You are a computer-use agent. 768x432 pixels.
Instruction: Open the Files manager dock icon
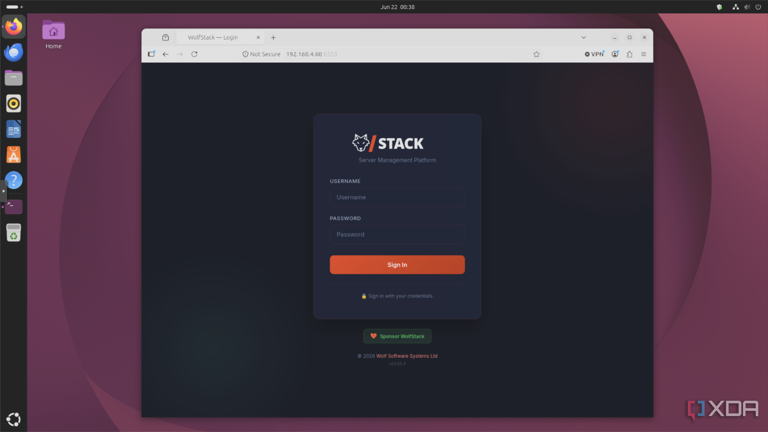14,78
